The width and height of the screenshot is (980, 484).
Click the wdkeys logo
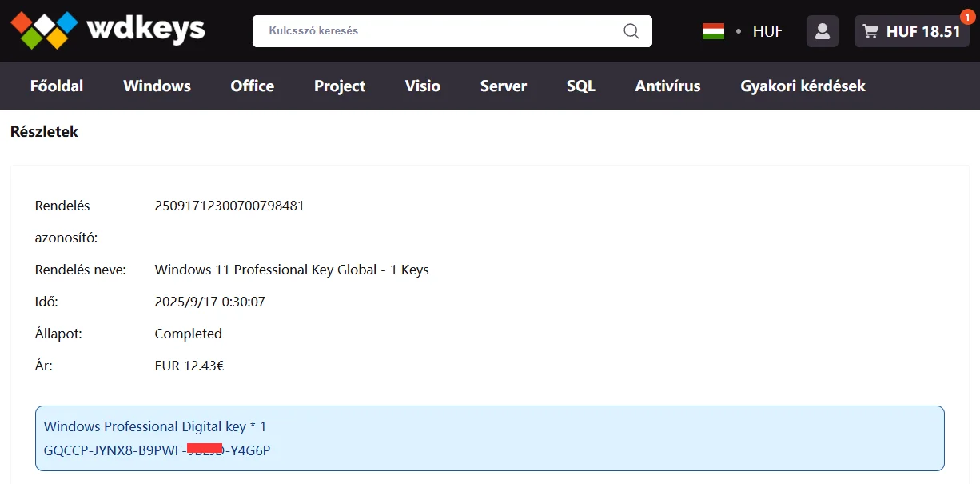(108, 30)
